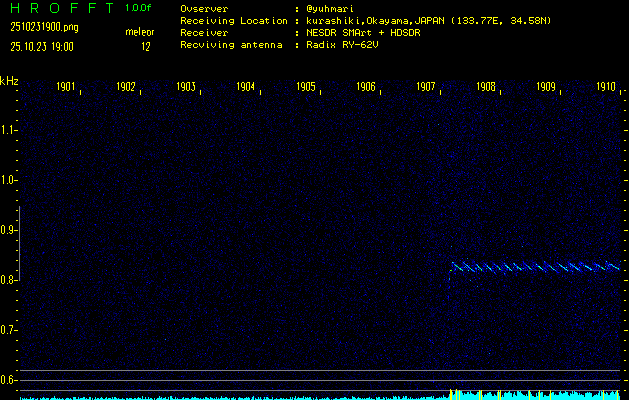Screen dimensions: 629x400
Task: Select the filename 2510231900.png
Action: [x=45, y=27]
